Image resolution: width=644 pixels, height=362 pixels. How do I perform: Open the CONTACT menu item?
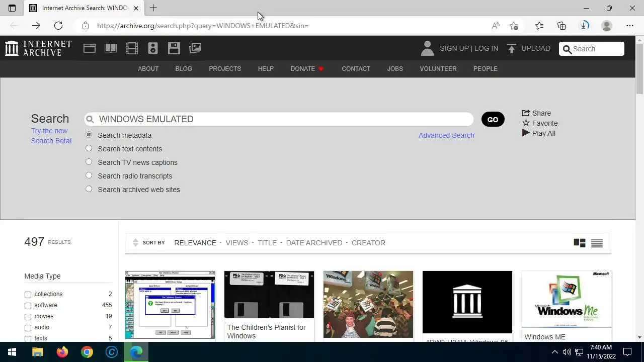[356, 68]
